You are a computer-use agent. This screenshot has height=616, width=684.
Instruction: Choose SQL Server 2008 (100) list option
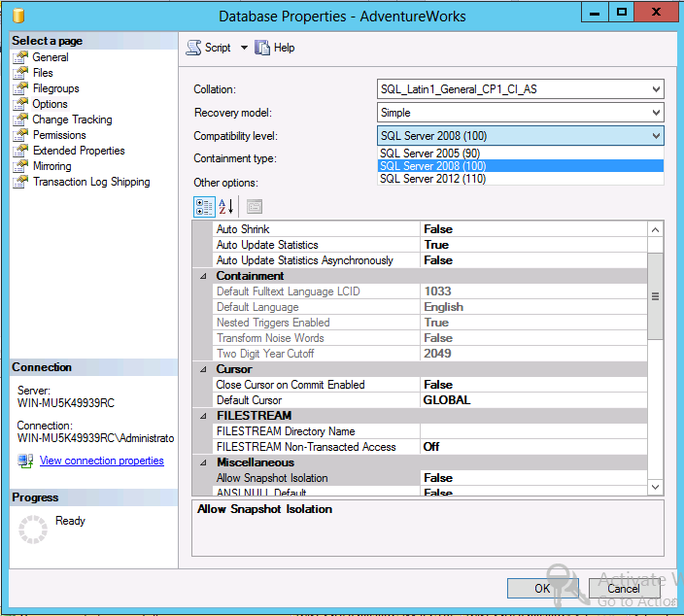tap(521, 166)
